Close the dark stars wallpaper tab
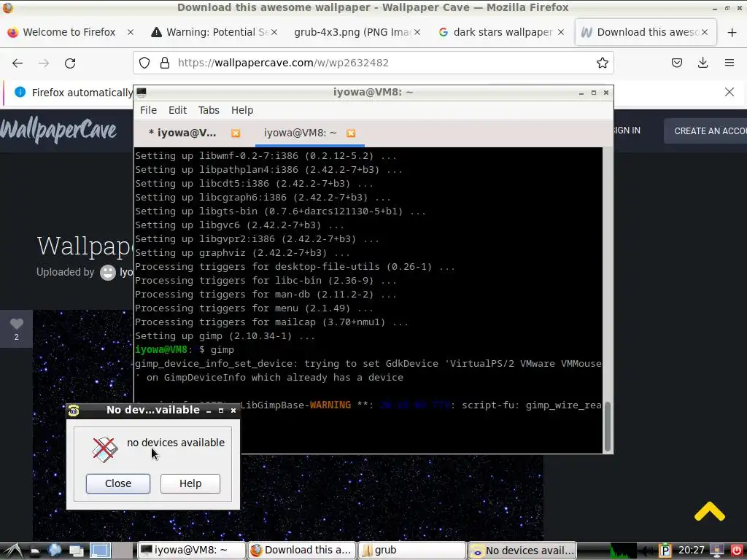Image resolution: width=747 pixels, height=560 pixels. coord(561,32)
